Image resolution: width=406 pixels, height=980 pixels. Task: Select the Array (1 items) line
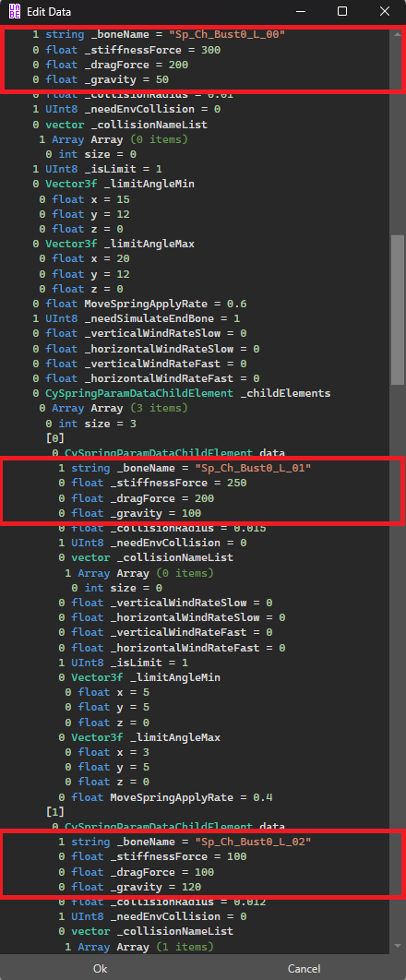138,947
